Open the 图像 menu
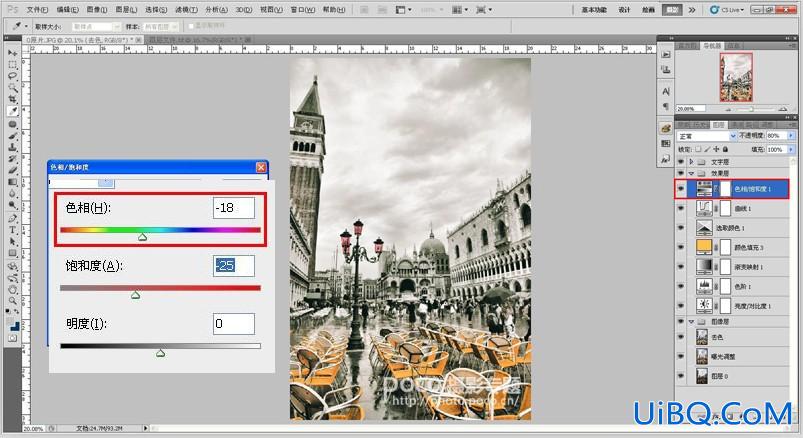 (97, 10)
